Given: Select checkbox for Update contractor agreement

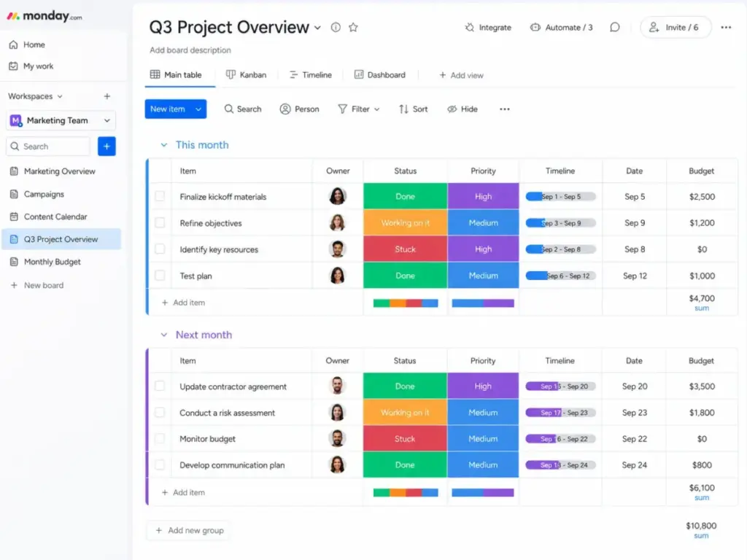Looking at the screenshot, I should tap(160, 386).
